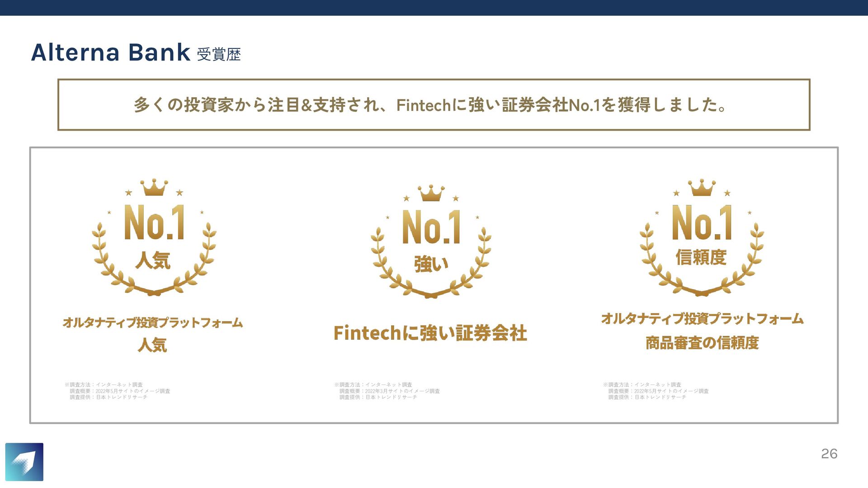Click the crown above the 強い badge
Image resolution: width=868 pixels, height=488 pixels.
click(x=431, y=193)
